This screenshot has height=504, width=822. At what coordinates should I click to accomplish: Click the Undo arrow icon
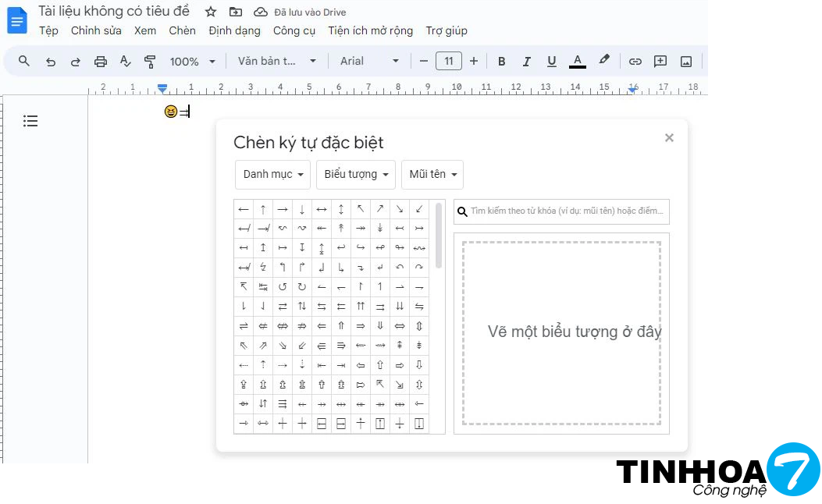tap(51, 62)
